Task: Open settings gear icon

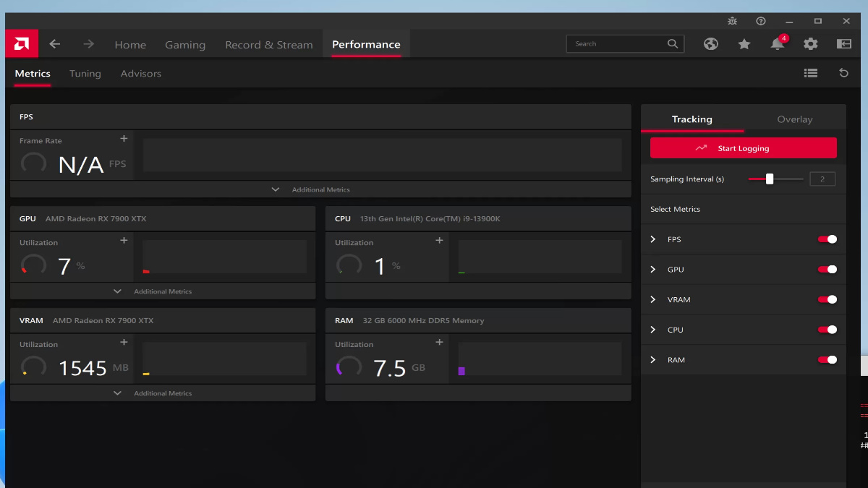Action: click(811, 44)
